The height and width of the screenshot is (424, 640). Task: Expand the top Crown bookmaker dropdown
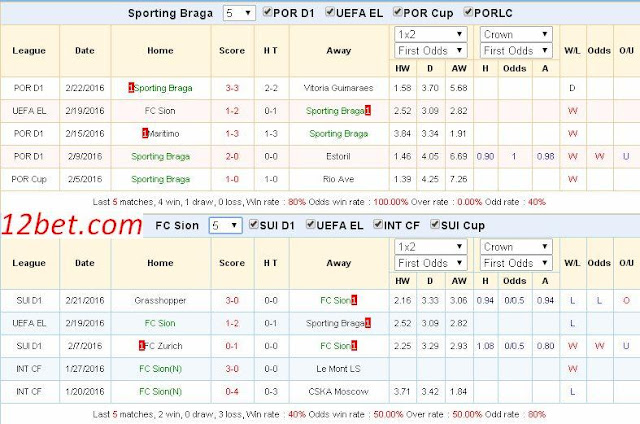(x=516, y=34)
